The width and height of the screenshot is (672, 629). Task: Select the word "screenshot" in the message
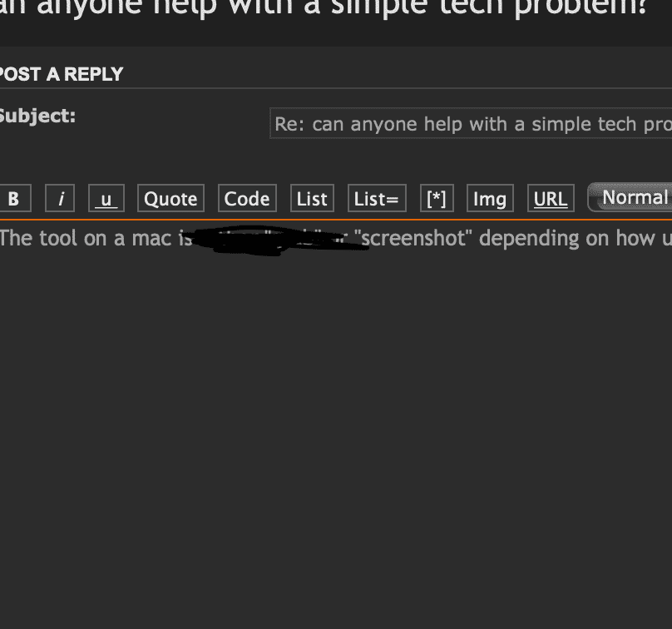click(x=413, y=239)
